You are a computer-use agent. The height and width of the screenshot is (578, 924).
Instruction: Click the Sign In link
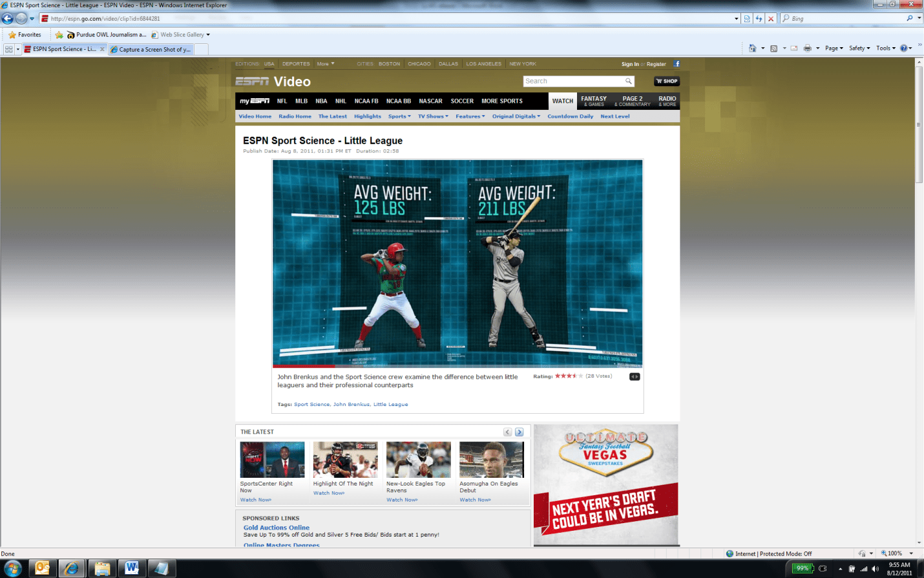[x=629, y=63]
